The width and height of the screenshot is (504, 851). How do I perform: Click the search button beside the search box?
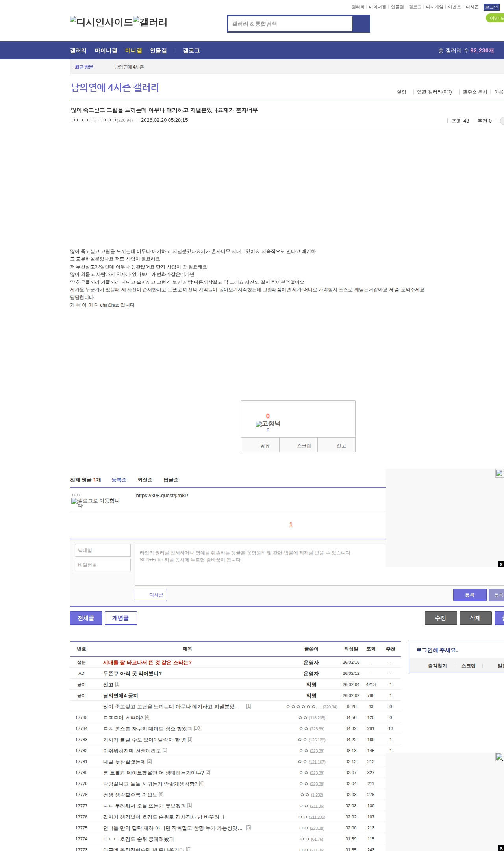tap(361, 24)
